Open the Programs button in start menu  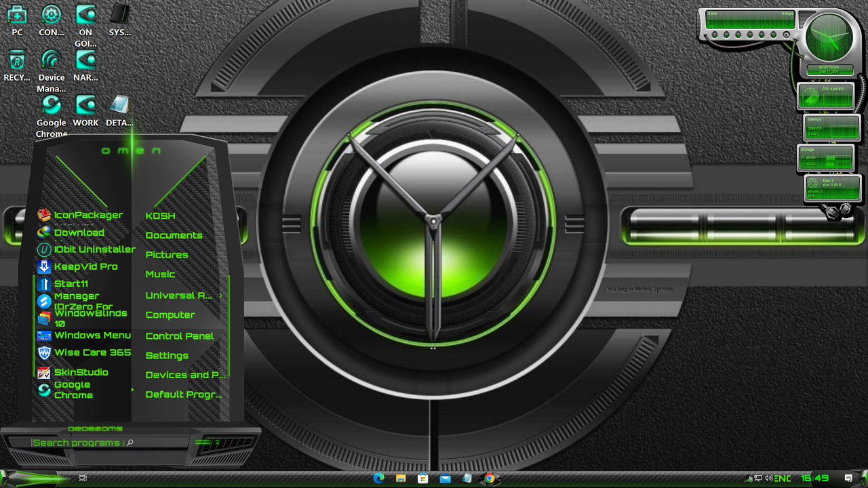96,428
